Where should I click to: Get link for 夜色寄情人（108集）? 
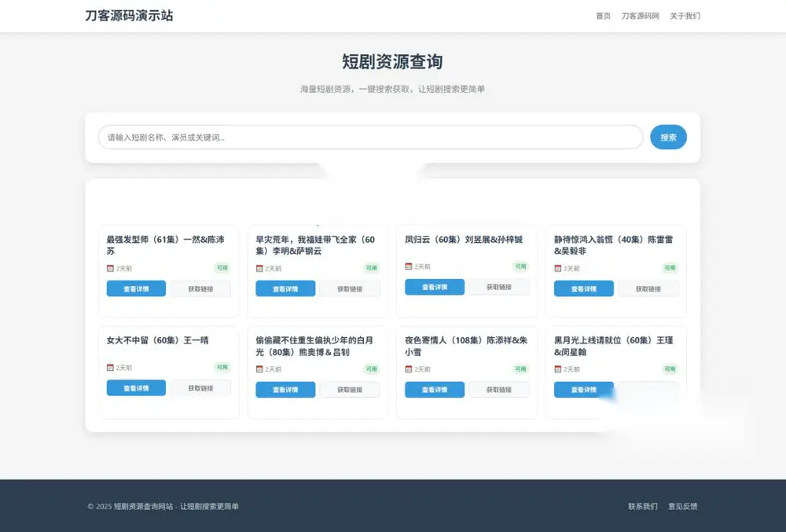point(499,390)
